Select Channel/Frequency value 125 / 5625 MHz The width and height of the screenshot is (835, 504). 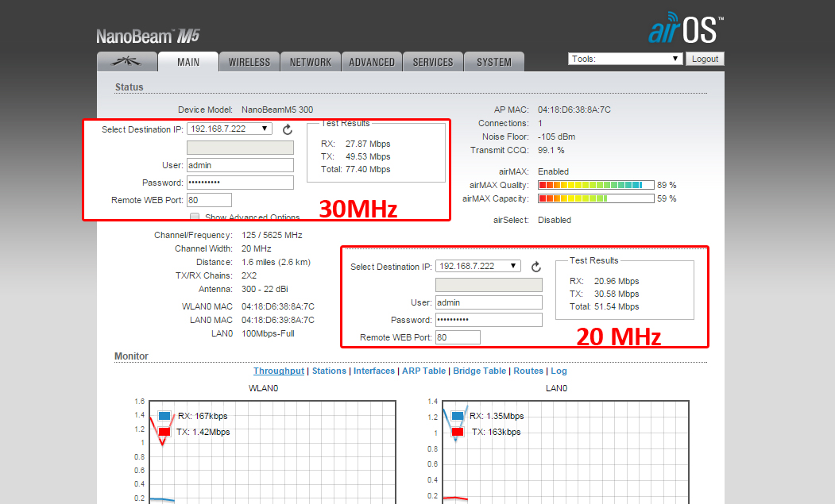[x=272, y=235]
